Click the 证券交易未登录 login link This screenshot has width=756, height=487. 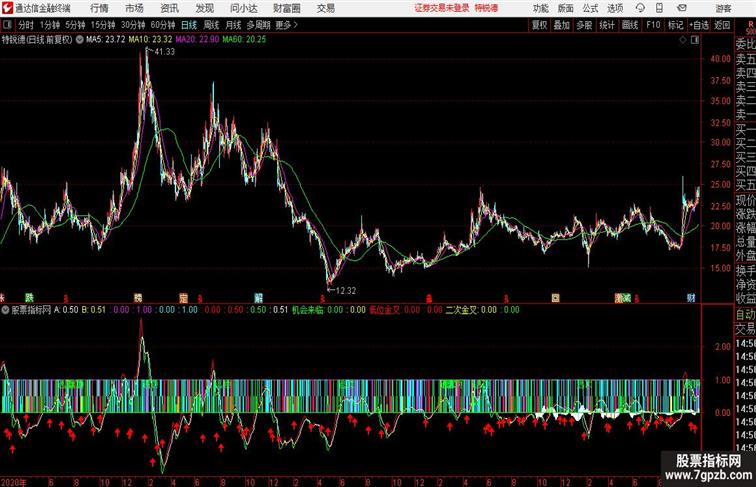[x=442, y=8]
